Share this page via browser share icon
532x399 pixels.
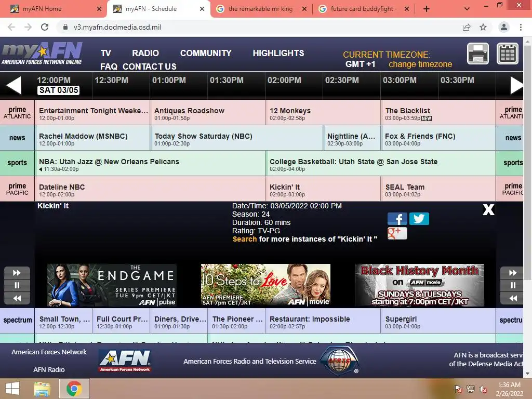467,27
